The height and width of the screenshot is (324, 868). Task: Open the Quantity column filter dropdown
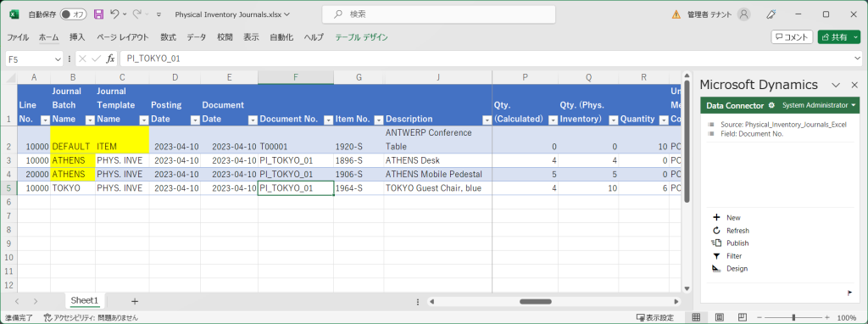[x=663, y=120]
